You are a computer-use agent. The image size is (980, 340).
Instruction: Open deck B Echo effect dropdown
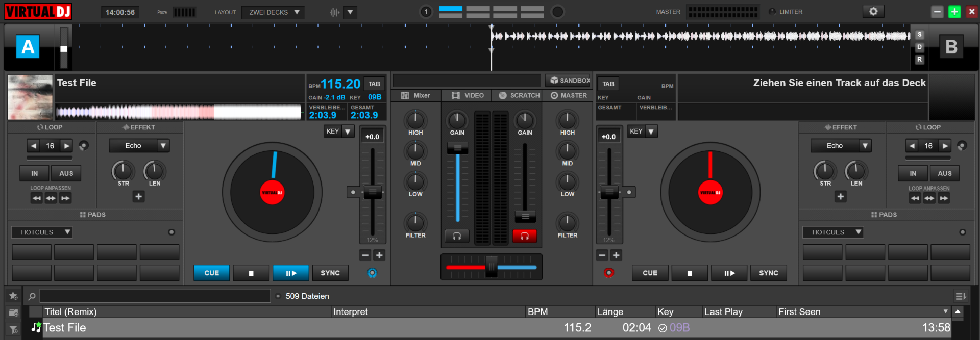click(841, 146)
